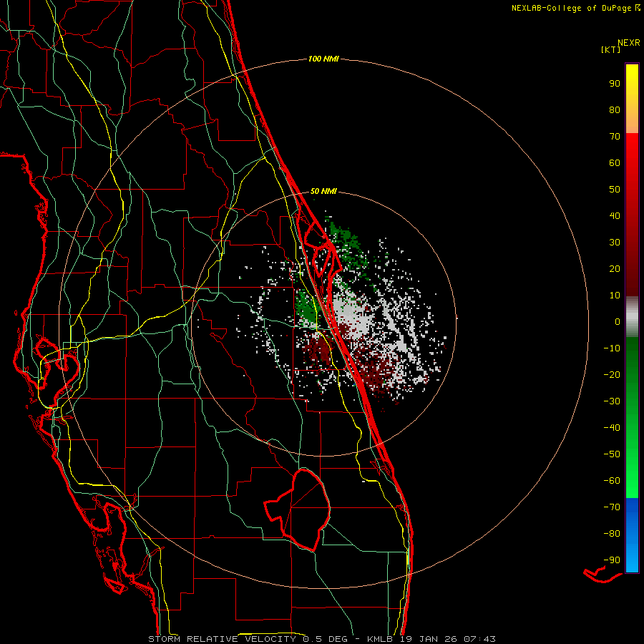The height and width of the screenshot is (644, 644).
Task: Click the -80 value on velocity scale
Action: 612,534
